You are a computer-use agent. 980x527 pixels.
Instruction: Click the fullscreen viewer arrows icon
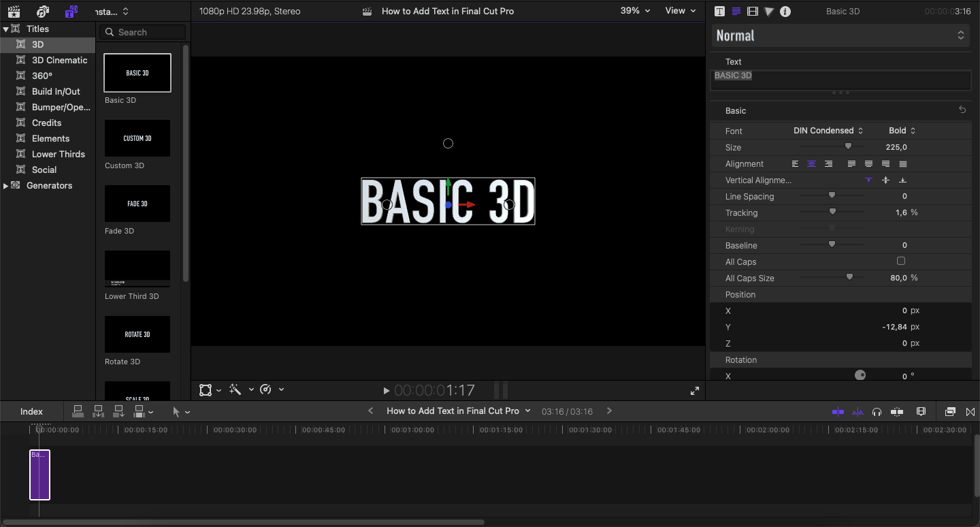click(694, 391)
